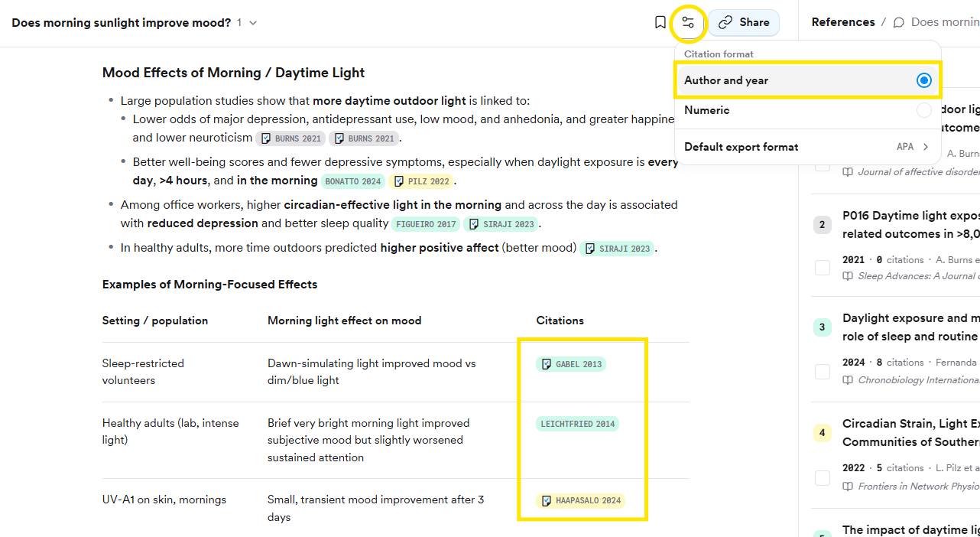The height and width of the screenshot is (537, 980).
Task: Click the Share button
Action: click(744, 23)
